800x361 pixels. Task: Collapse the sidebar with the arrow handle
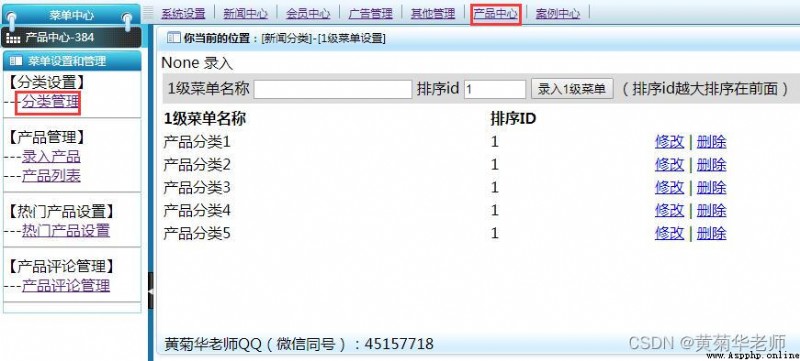[151, 291]
